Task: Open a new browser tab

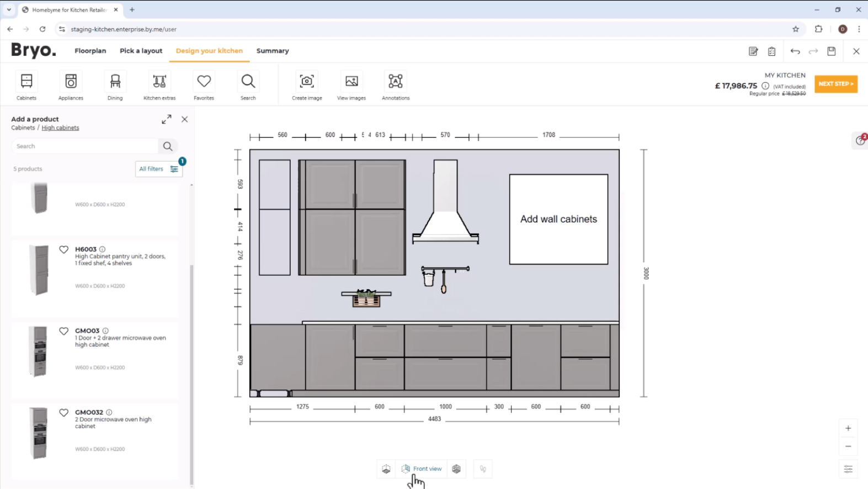Action: pyautogui.click(x=132, y=10)
